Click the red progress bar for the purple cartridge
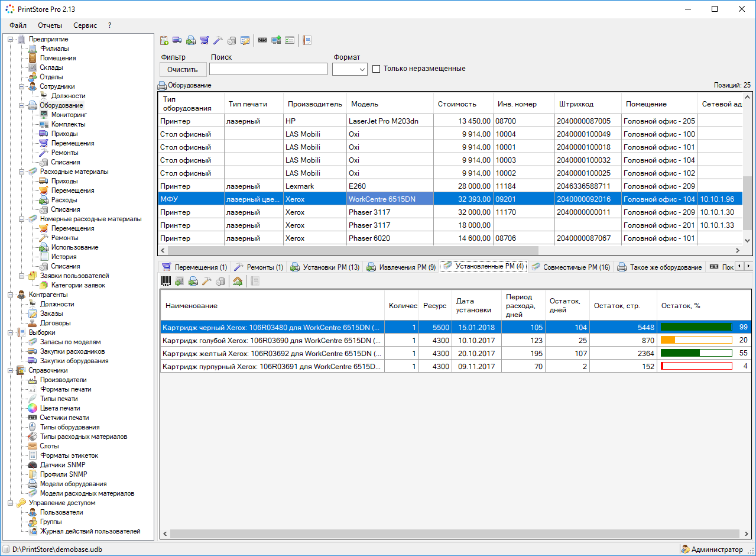The width and height of the screenshot is (756, 556). (x=696, y=366)
